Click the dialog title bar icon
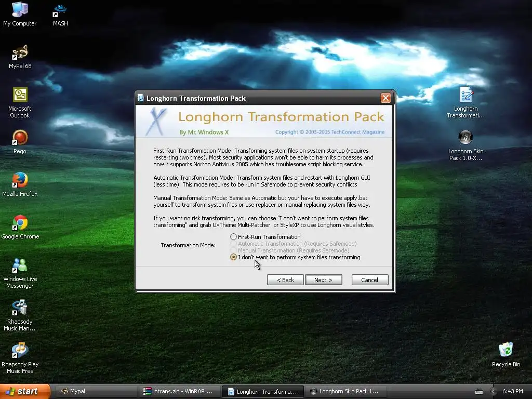Viewport: 532px width, 399px height. click(x=140, y=98)
